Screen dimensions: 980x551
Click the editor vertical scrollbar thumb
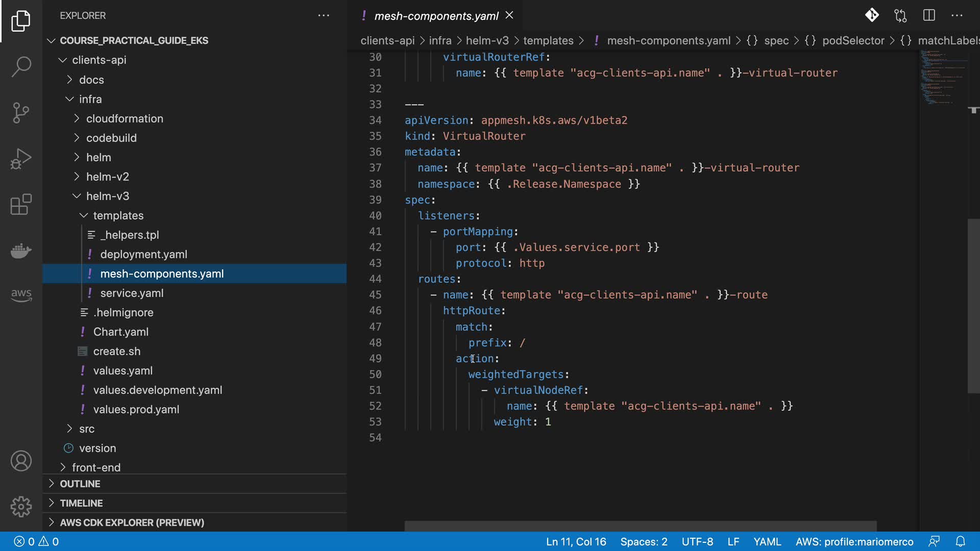pyautogui.click(x=973, y=306)
